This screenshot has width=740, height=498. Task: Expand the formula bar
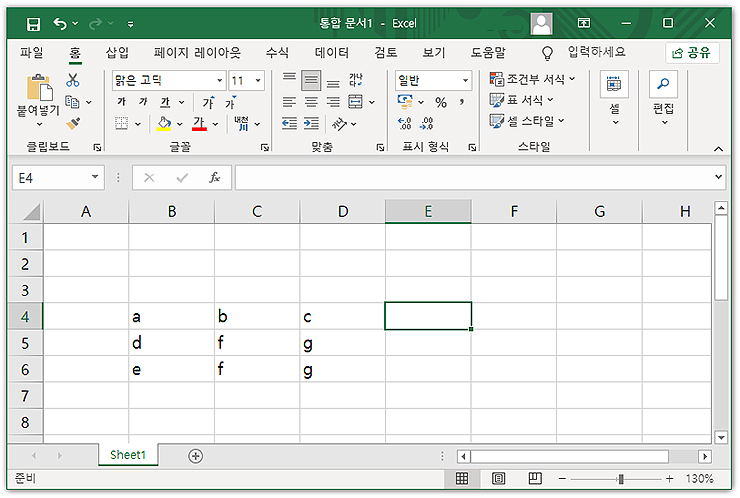(x=718, y=177)
